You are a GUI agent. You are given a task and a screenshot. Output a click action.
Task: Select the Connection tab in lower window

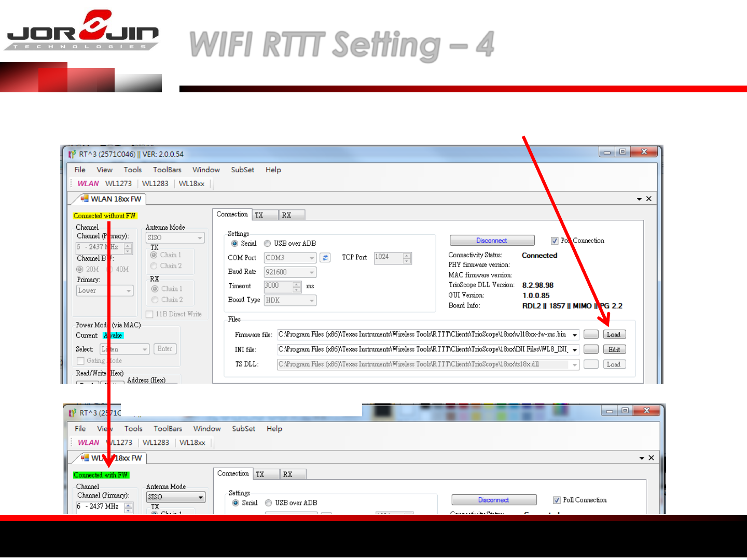(233, 473)
